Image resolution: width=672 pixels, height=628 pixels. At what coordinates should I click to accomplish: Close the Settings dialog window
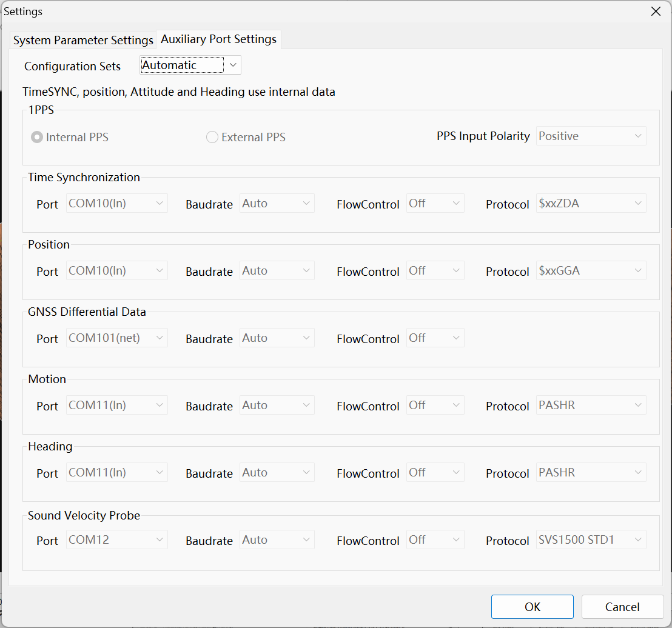[655, 12]
